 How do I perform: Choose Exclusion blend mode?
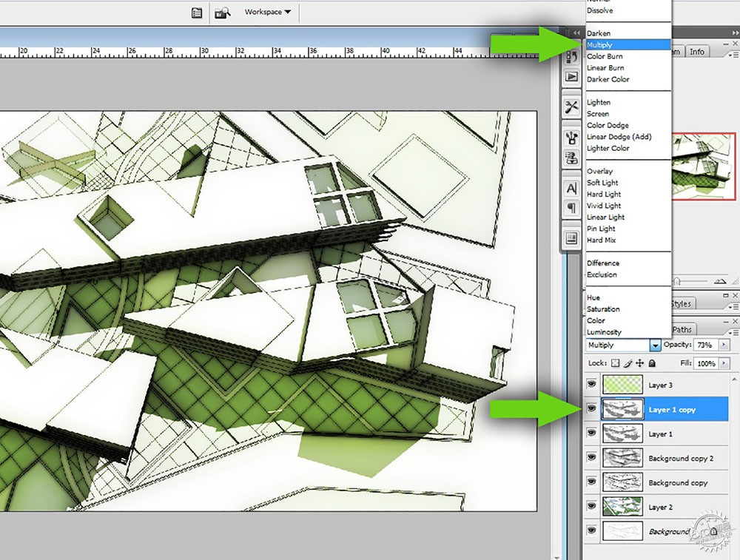[628, 274]
